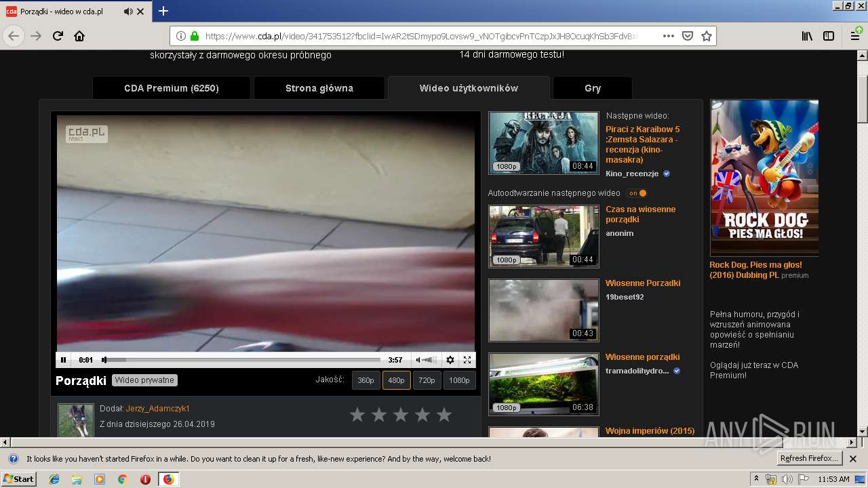
Task: Open Czas na wiosenne porządki title link
Action: [640, 214]
